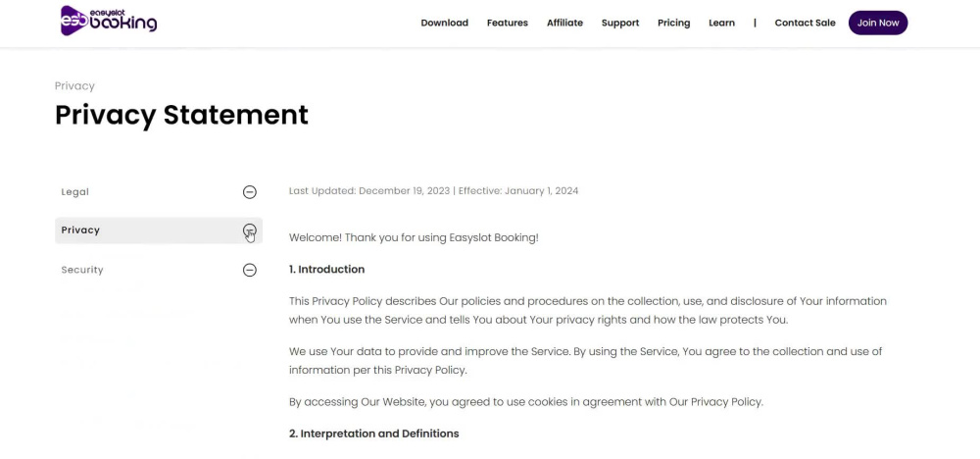The height and width of the screenshot is (459, 980).
Task: Click the Contact Sale link
Action: coord(805,24)
